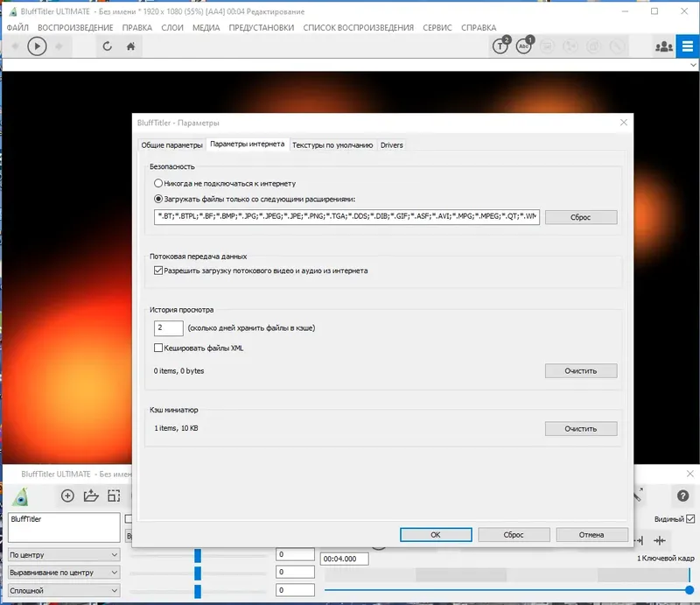Click the go-to-keyframe arrow-bar icon
Screen dimensions: 700x605
(x=639, y=541)
